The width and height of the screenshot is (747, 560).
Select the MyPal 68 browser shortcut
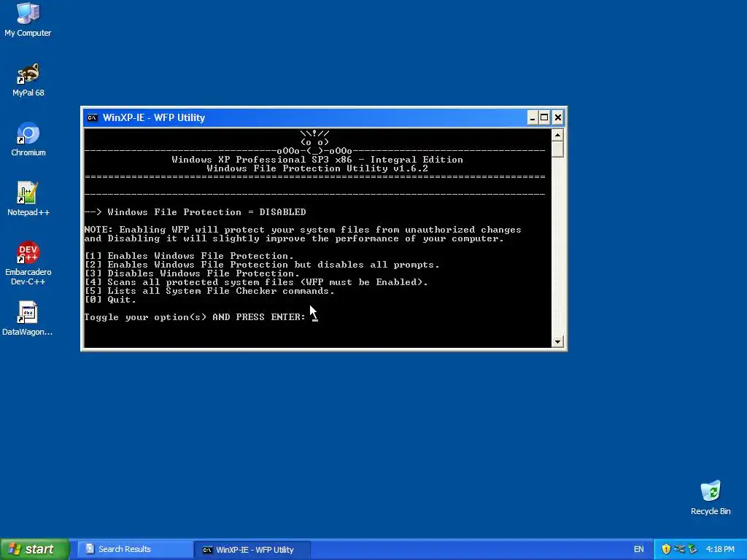28,80
